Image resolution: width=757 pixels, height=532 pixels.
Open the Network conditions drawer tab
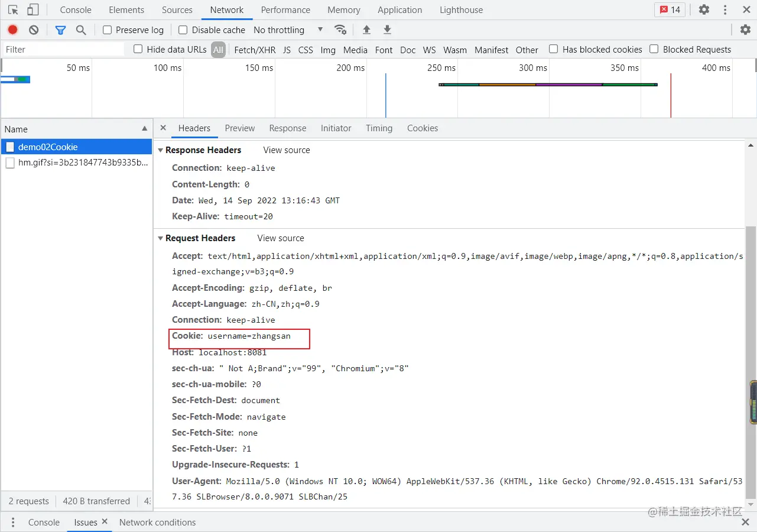click(x=157, y=522)
